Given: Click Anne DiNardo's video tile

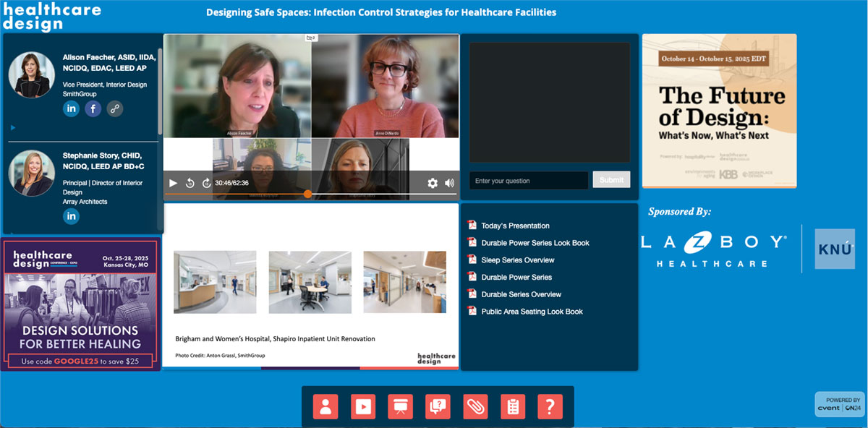Looking at the screenshot, I should pyautogui.click(x=385, y=86).
